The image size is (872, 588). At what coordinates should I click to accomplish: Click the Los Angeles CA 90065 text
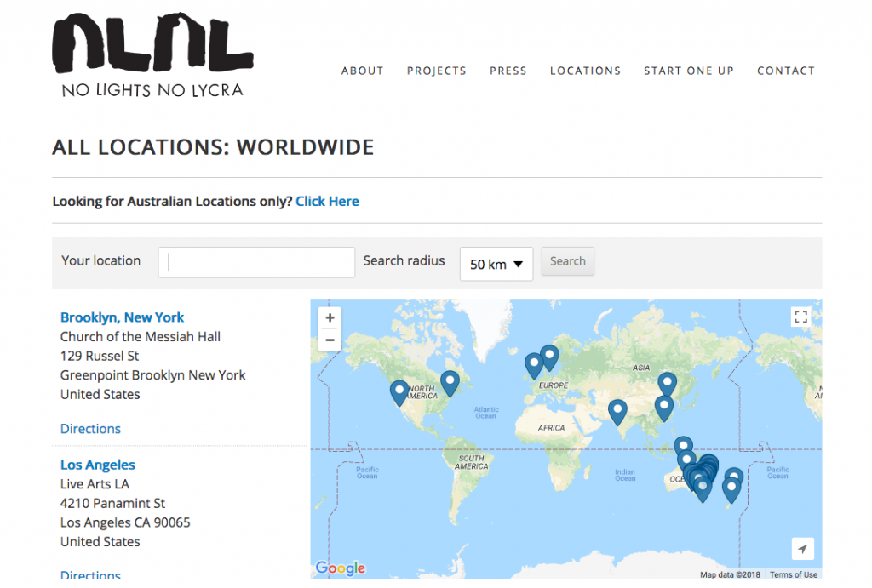(125, 522)
